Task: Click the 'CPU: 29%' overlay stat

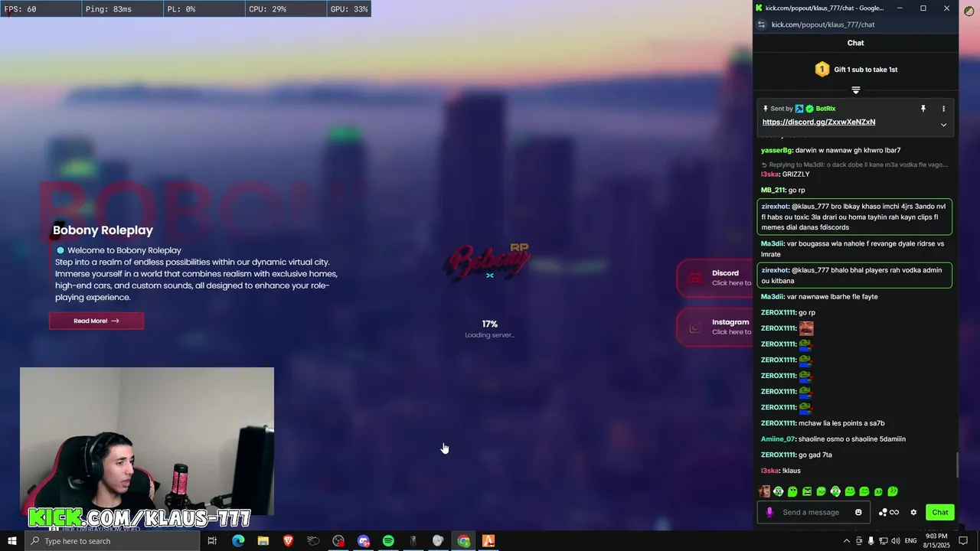Action: [267, 9]
